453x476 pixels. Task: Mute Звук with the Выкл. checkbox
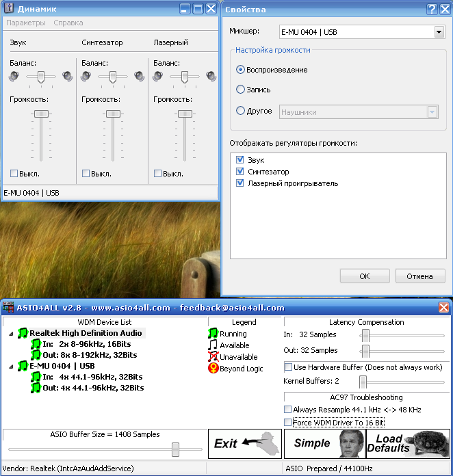pyautogui.click(x=14, y=173)
